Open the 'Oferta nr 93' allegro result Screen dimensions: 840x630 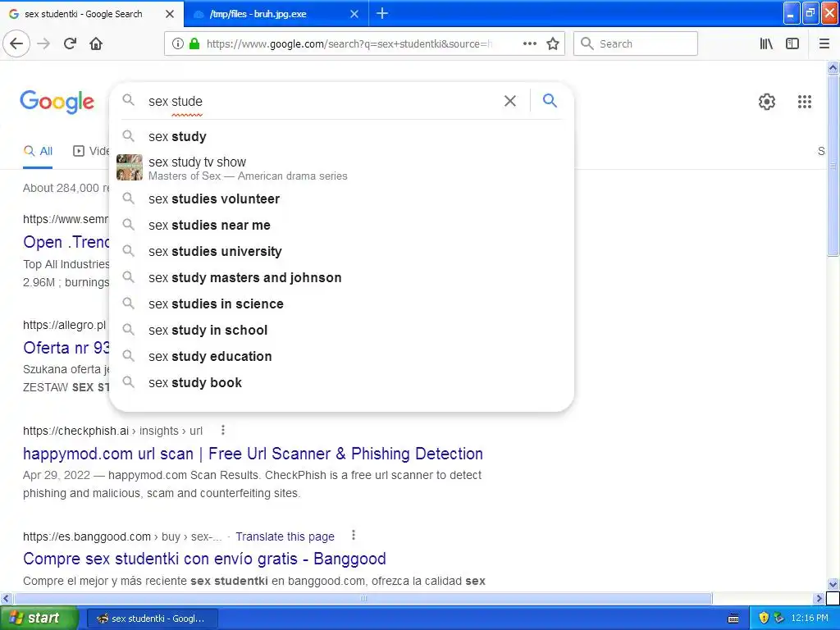pyautogui.click(x=66, y=348)
